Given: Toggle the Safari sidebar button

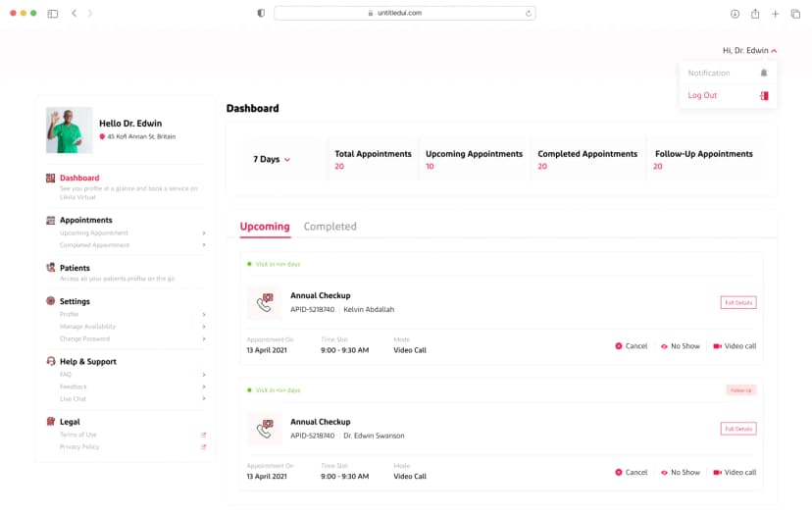Looking at the screenshot, I should tap(52, 14).
